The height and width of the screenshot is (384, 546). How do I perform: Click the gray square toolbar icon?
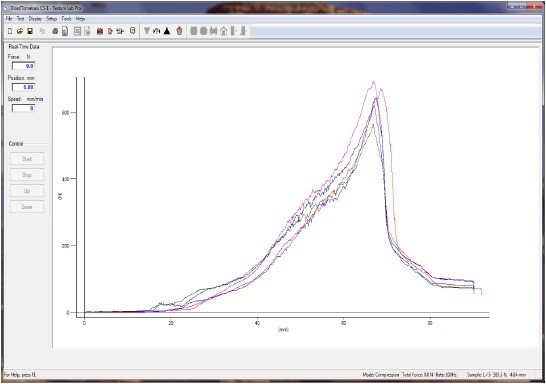click(x=194, y=31)
